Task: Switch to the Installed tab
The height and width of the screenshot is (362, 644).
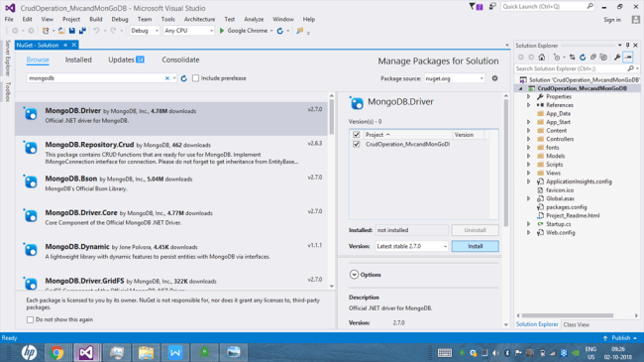Action: point(78,60)
